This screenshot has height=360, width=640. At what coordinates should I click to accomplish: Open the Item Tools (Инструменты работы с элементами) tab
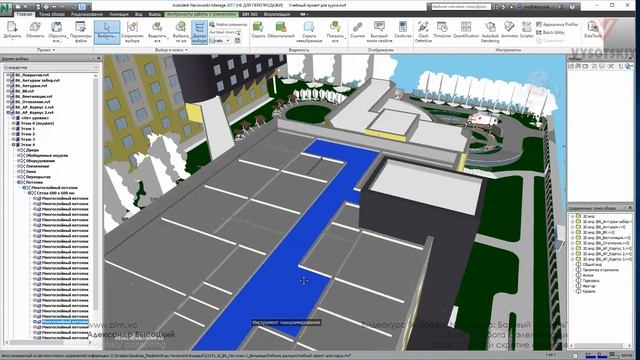tap(201, 14)
